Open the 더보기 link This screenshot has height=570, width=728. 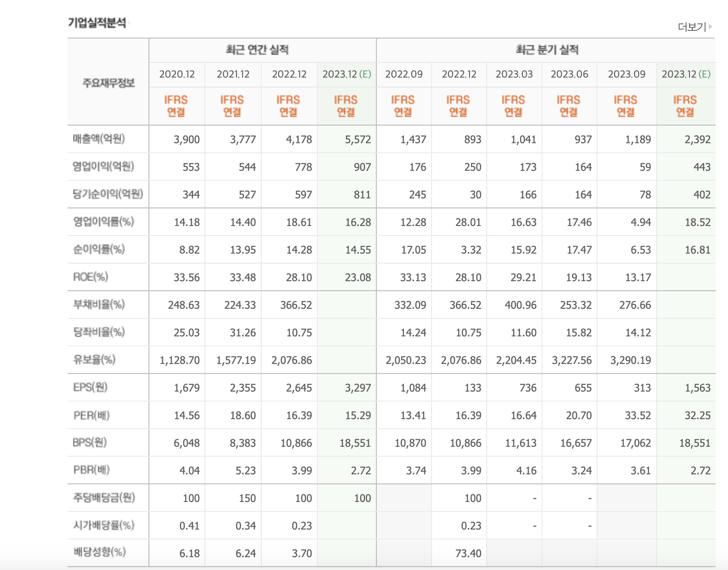pos(692,27)
